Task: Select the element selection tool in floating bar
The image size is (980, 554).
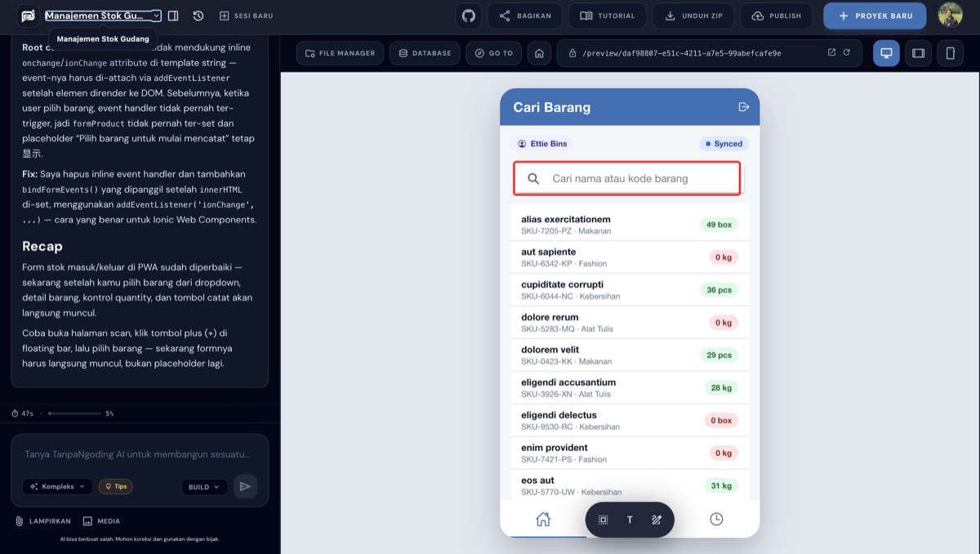Action: (604, 520)
